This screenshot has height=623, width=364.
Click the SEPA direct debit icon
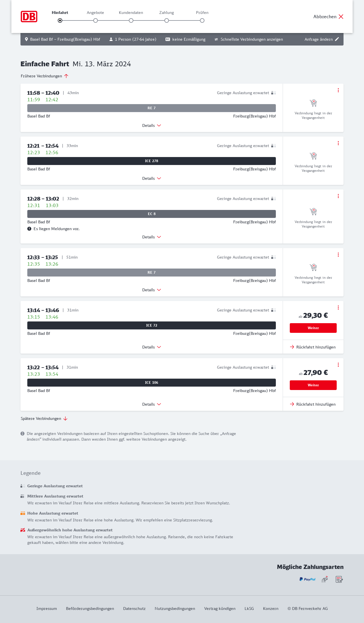pyautogui.click(x=339, y=579)
